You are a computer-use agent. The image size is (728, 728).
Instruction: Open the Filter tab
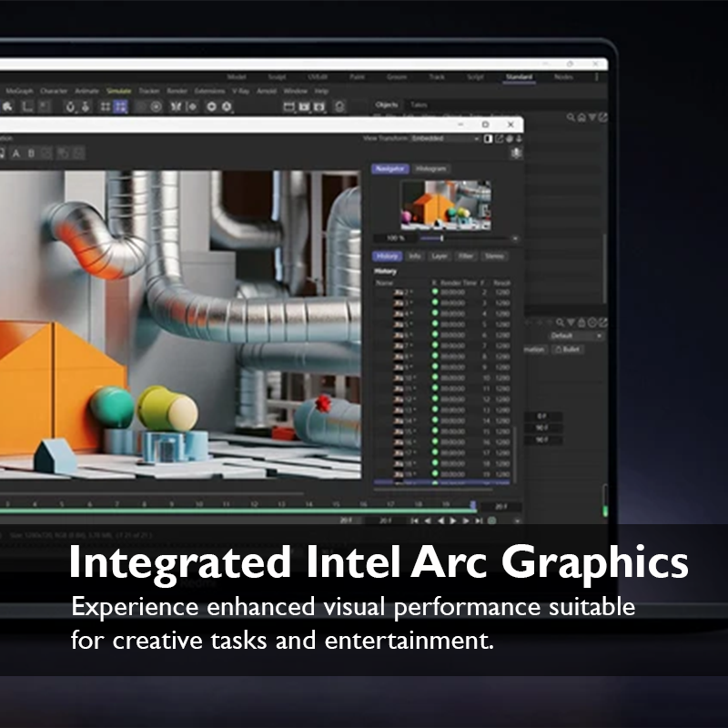(x=466, y=256)
